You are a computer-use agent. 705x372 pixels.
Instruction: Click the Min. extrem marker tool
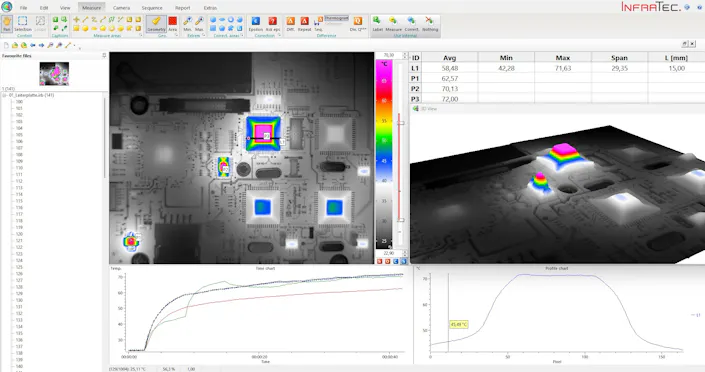187,24
